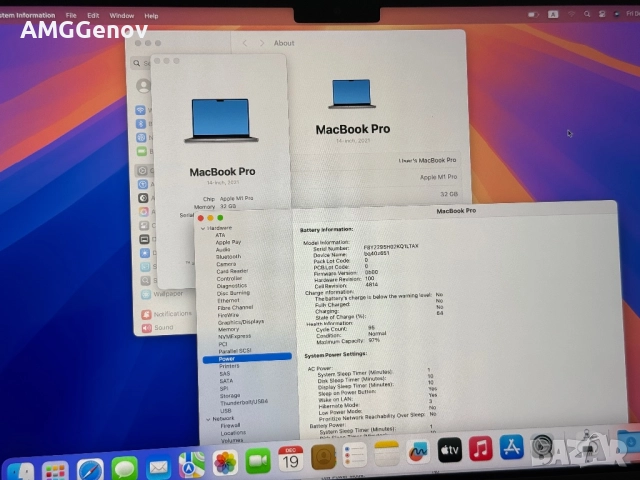640x480 pixels.
Task: Select NVMExpress in hardware list
Action: tap(234, 336)
